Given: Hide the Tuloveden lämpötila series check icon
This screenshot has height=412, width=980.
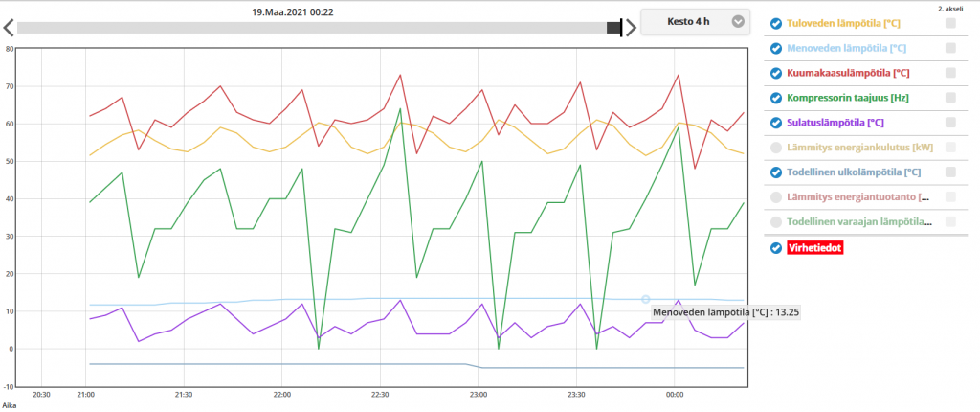Looking at the screenshot, I should [776, 23].
